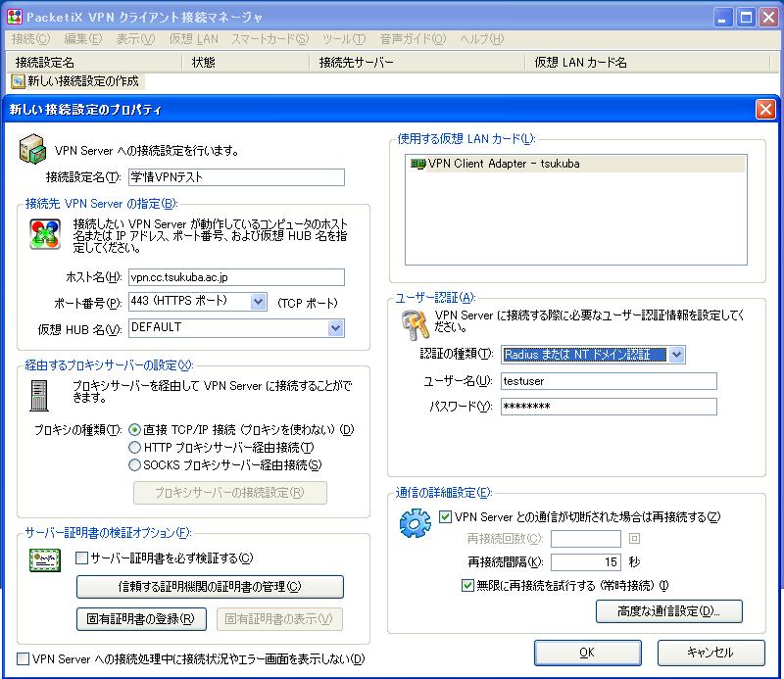This screenshot has width=784, height=679.
Task: Enable always verify server certificate checkbox
Action: click(81, 558)
